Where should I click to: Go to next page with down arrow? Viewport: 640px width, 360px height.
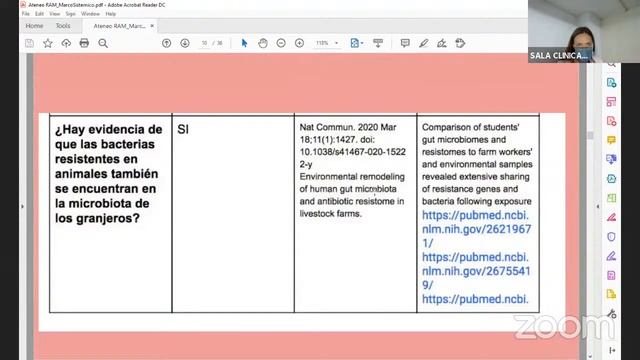[x=185, y=43]
